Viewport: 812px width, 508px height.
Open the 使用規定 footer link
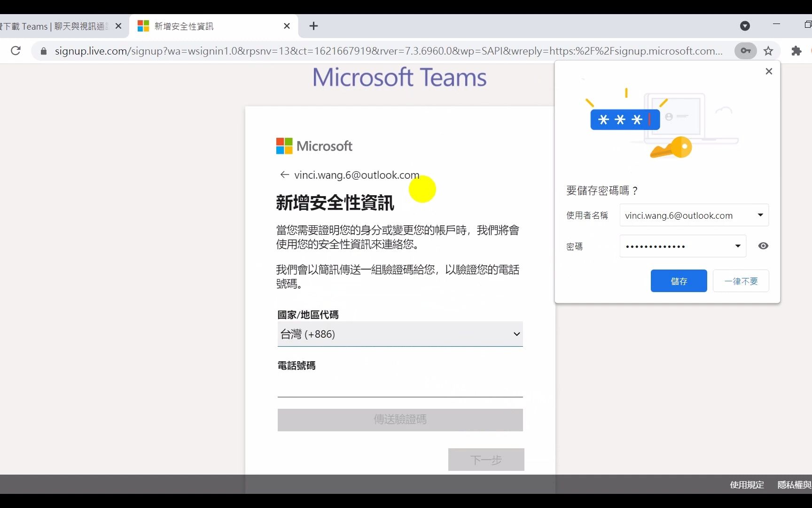point(747,484)
